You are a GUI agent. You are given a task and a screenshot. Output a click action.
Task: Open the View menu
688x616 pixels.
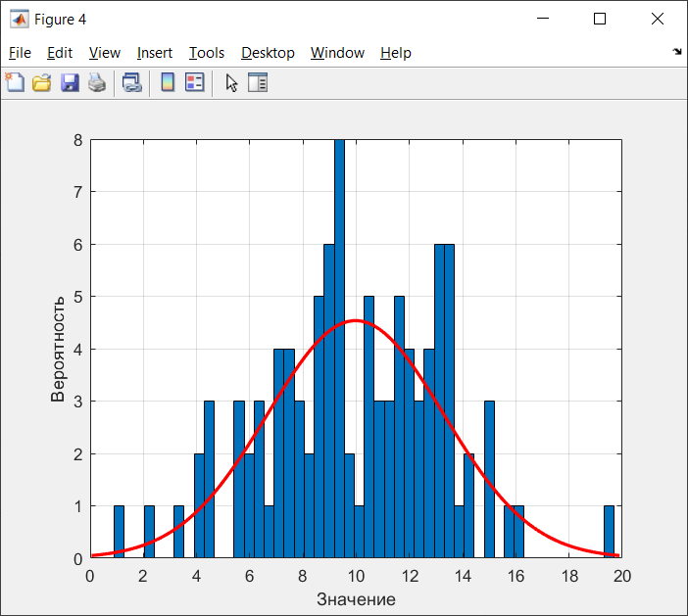point(105,53)
